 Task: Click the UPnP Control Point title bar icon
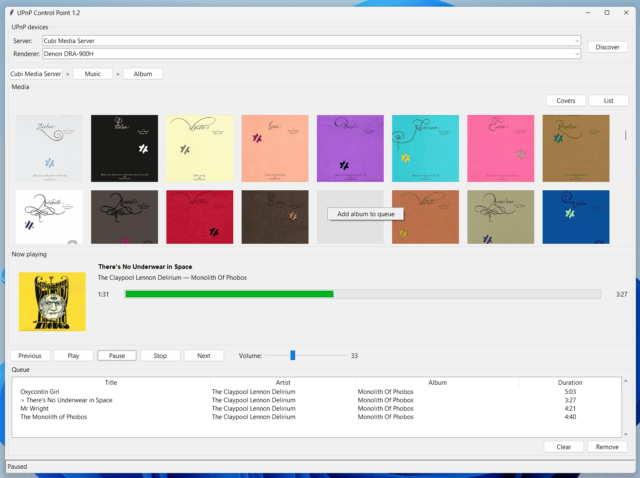pyautogui.click(x=12, y=13)
